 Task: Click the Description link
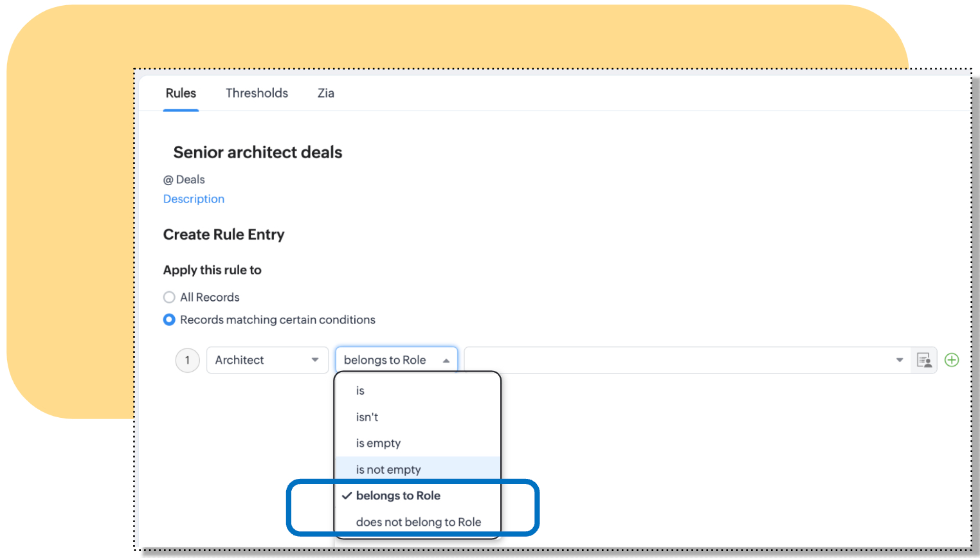point(194,199)
